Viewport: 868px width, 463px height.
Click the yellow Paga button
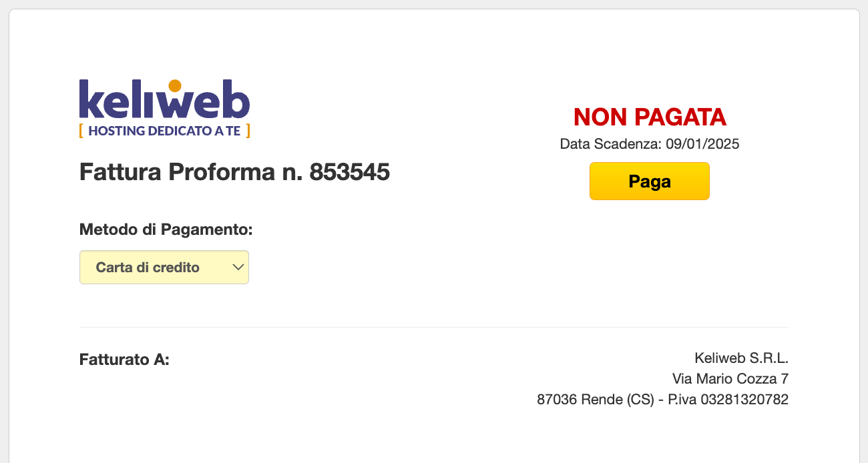point(650,181)
